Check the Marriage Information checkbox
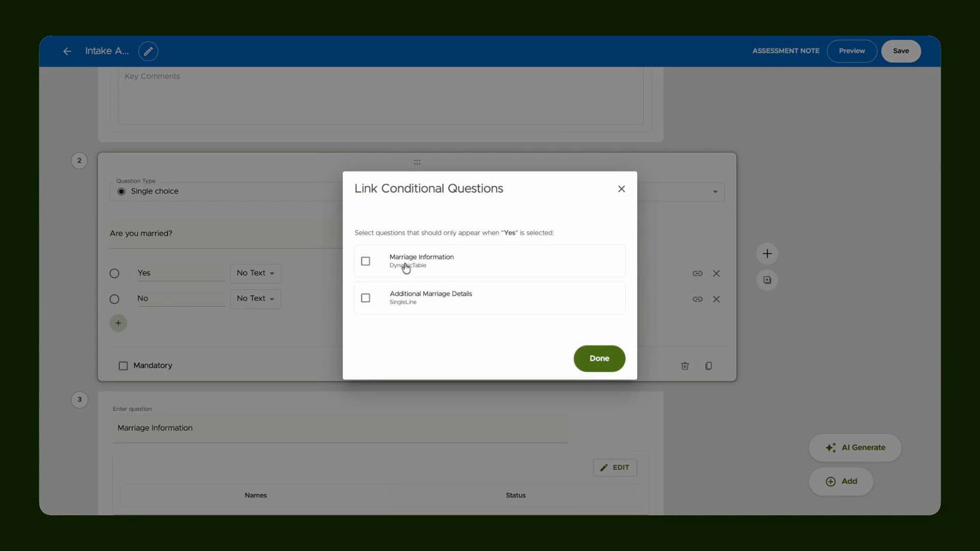This screenshot has width=980, height=551. (365, 261)
